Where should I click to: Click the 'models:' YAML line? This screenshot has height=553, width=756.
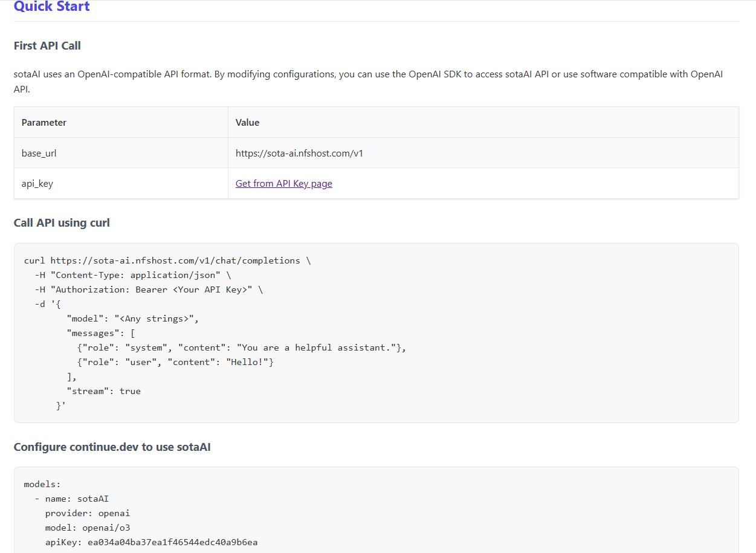tap(42, 484)
